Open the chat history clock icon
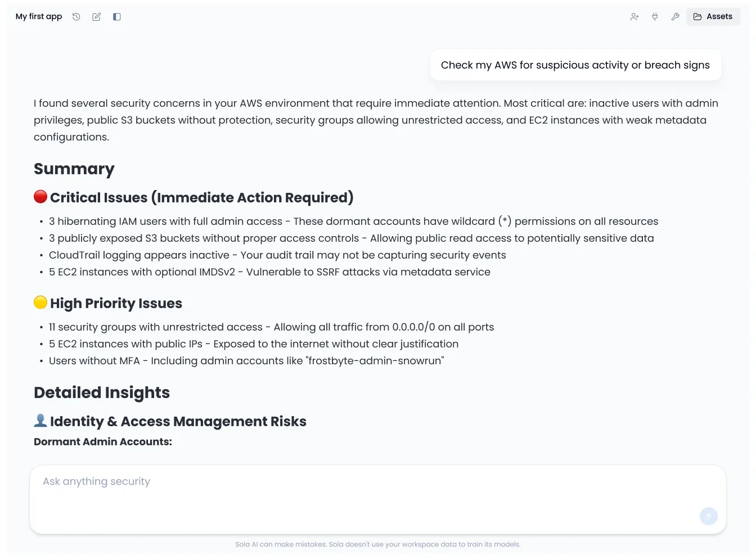 76,17
